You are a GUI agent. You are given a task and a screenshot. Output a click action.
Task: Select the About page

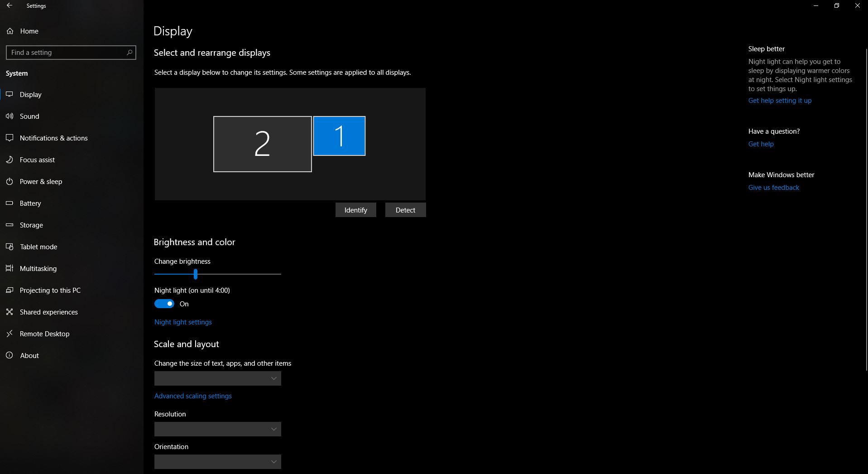coord(72,355)
